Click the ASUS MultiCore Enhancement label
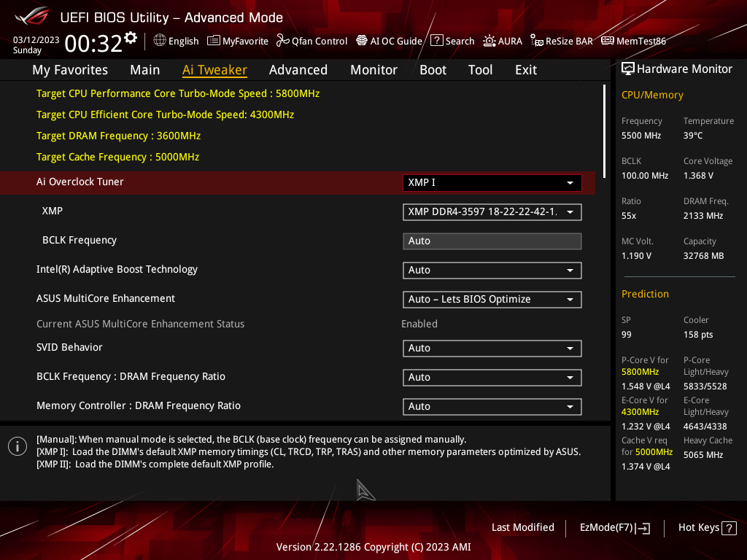The height and width of the screenshot is (560, 747). [x=106, y=298]
